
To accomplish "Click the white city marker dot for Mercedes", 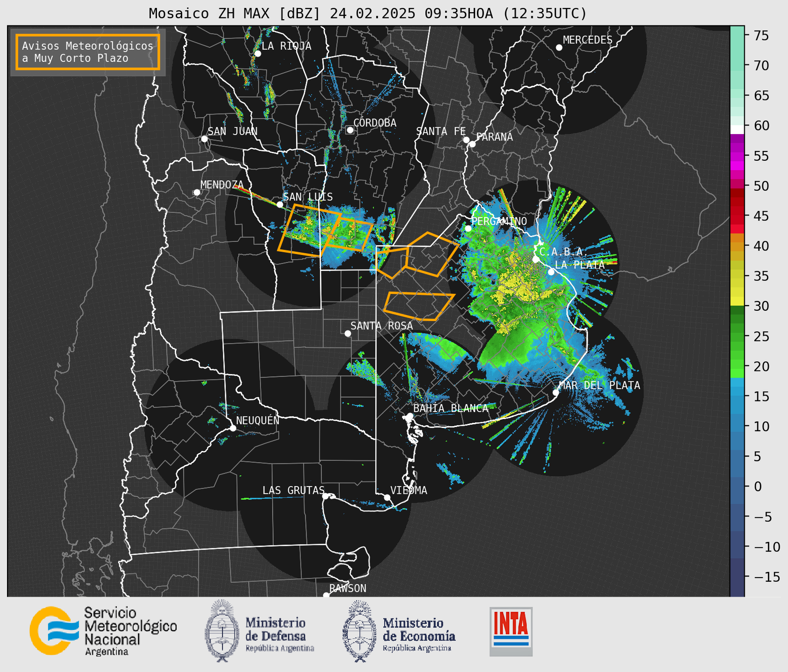I will (x=559, y=48).
